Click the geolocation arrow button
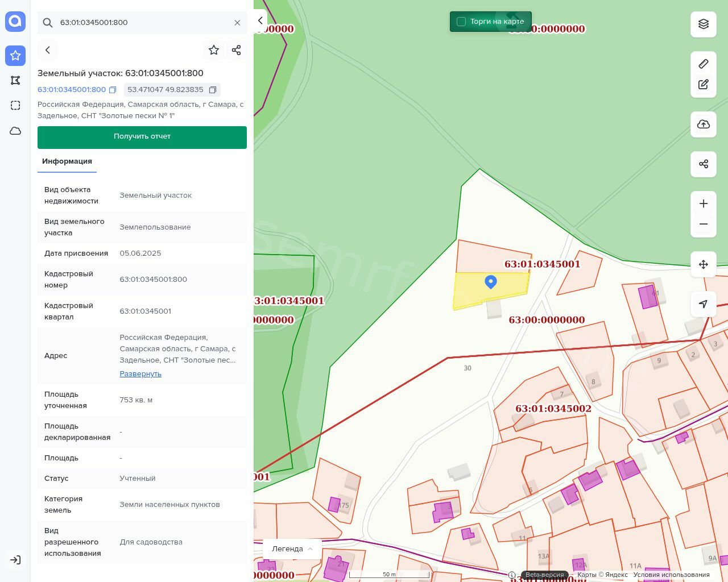Screen dimensions: 728x582 click(x=703, y=304)
